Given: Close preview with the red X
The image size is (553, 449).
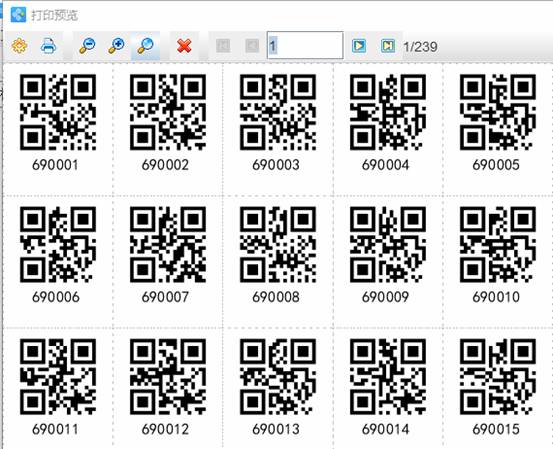Looking at the screenshot, I should (184, 46).
